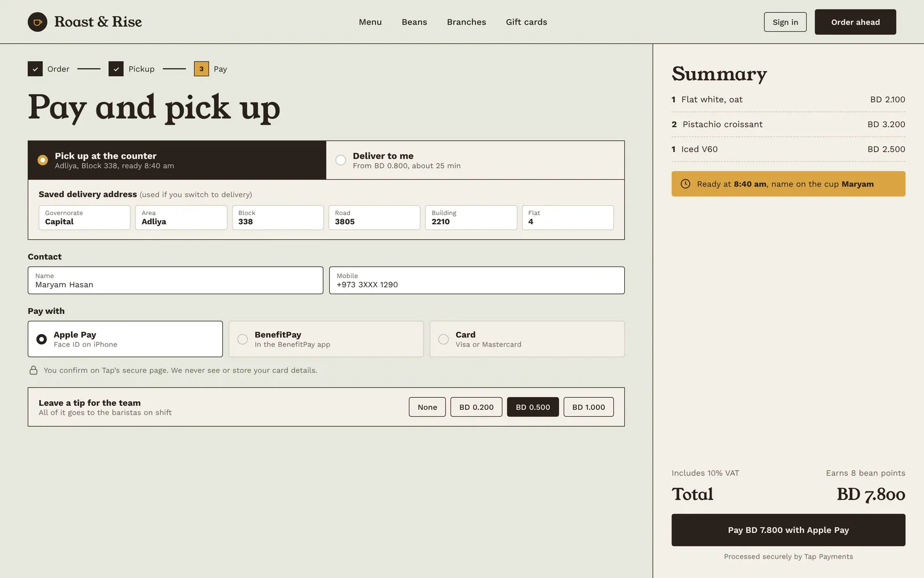Click the Name field with Maryam Hasan
Image resolution: width=924 pixels, height=578 pixels.
pyautogui.click(x=176, y=280)
